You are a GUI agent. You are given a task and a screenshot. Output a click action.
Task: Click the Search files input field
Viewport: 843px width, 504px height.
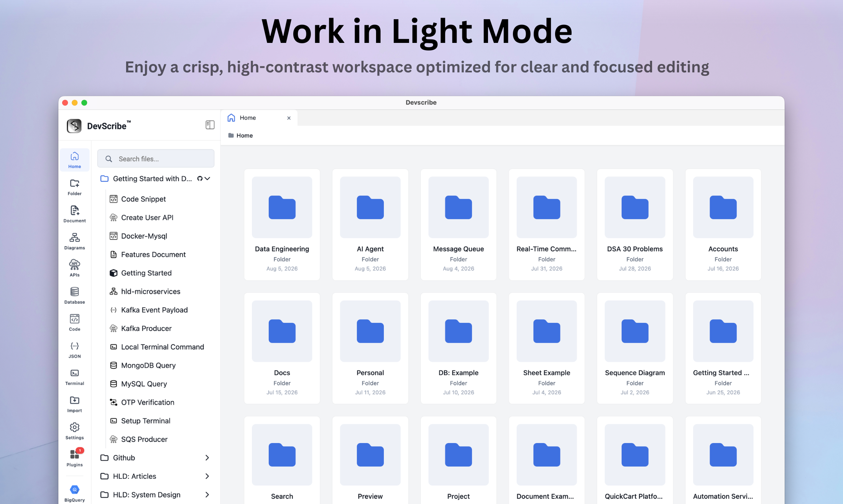tap(156, 159)
